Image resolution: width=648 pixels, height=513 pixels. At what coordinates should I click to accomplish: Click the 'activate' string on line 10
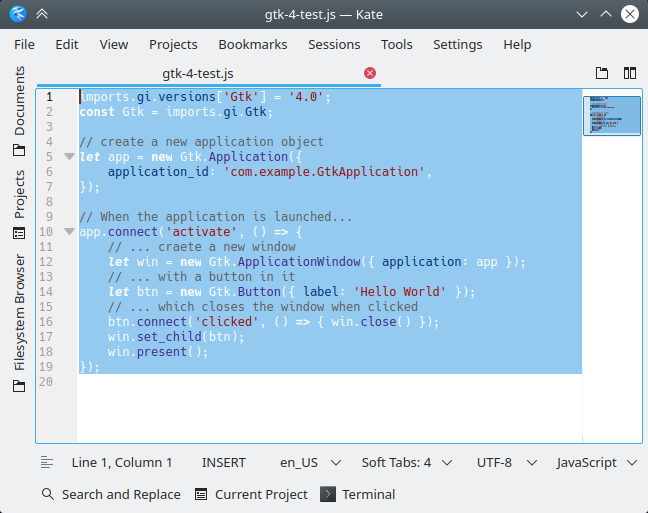201,231
